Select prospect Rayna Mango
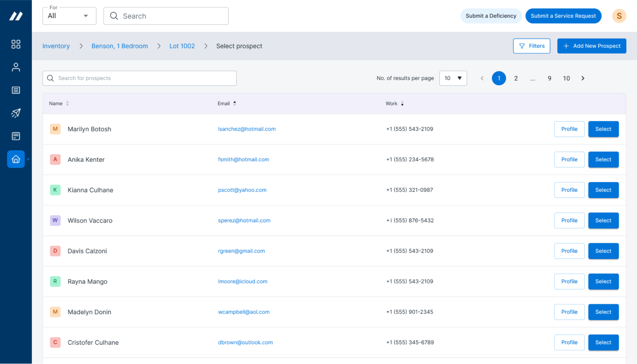The height and width of the screenshot is (364, 637). point(603,282)
